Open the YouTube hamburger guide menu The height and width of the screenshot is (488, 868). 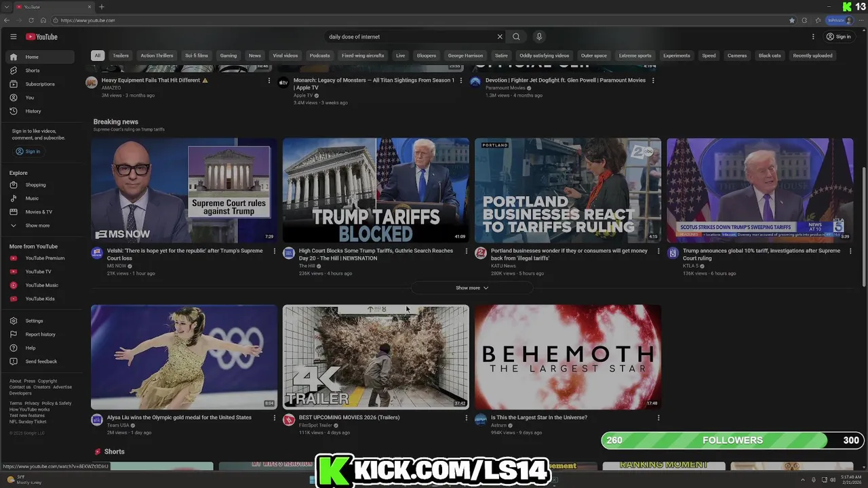pos(13,37)
